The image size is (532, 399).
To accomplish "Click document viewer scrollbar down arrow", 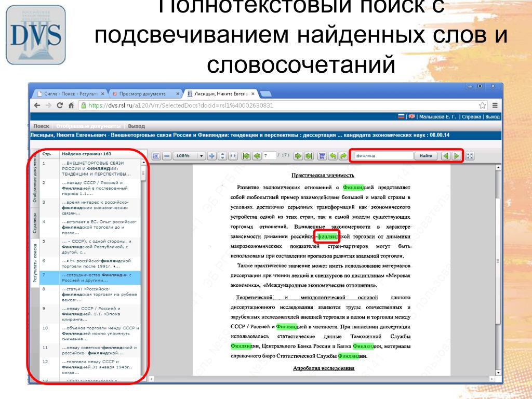I will (498, 373).
